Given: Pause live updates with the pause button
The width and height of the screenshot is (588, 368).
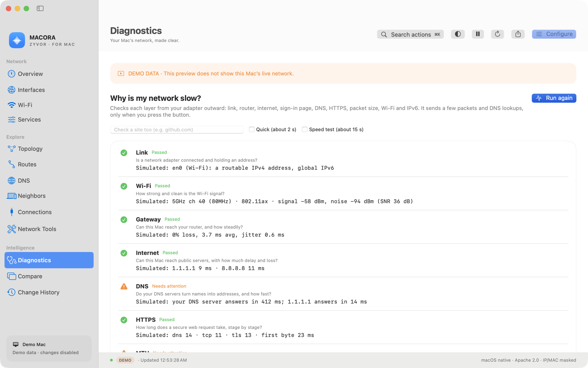Looking at the screenshot, I should [478, 34].
